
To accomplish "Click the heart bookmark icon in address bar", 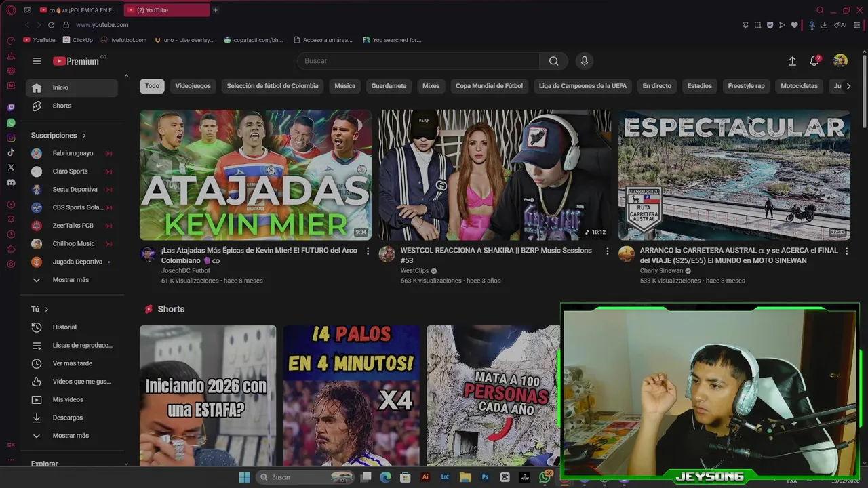I will [795, 25].
